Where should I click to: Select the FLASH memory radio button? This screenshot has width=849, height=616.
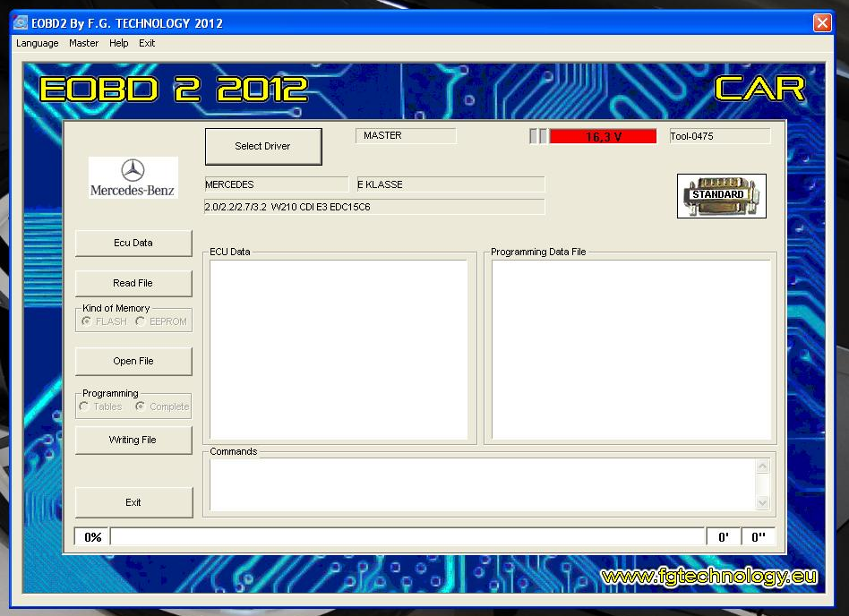coord(87,321)
